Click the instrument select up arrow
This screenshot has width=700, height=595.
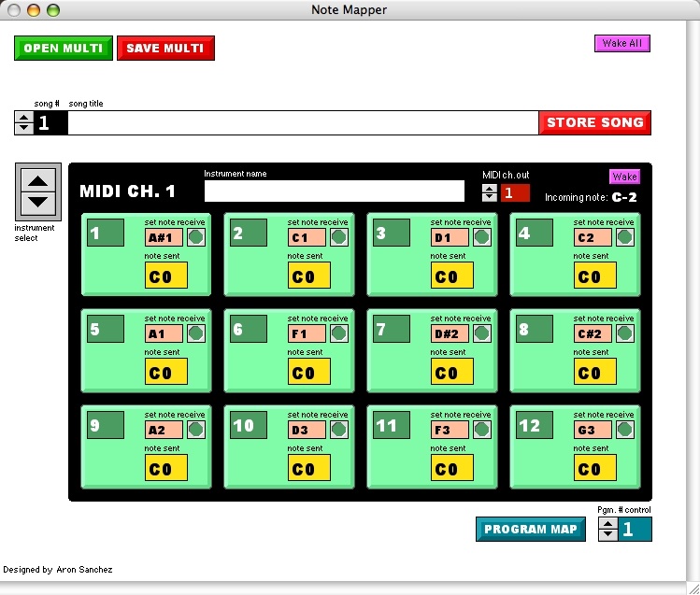pyautogui.click(x=38, y=181)
